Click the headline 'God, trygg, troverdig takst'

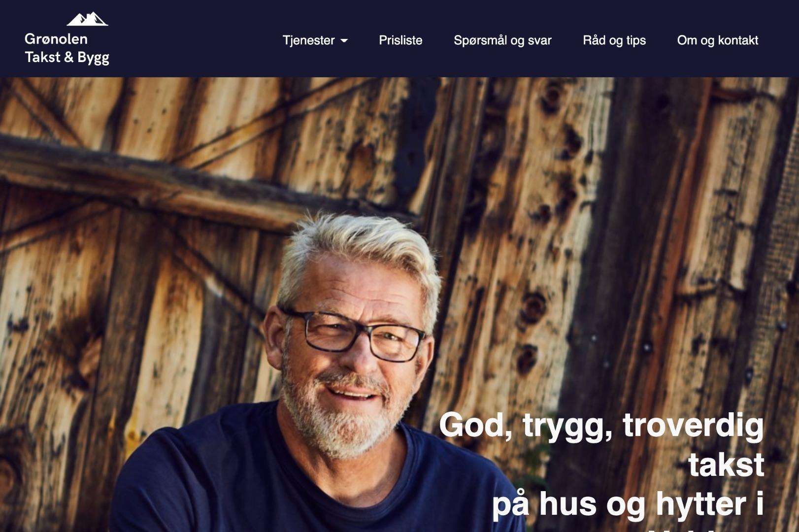pyautogui.click(x=601, y=444)
